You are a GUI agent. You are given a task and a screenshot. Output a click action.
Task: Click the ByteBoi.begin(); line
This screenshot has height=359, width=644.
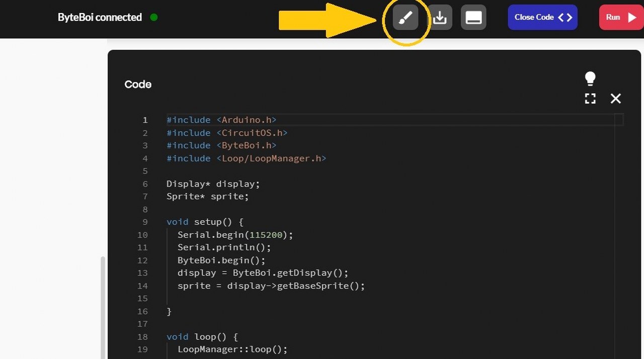click(221, 260)
